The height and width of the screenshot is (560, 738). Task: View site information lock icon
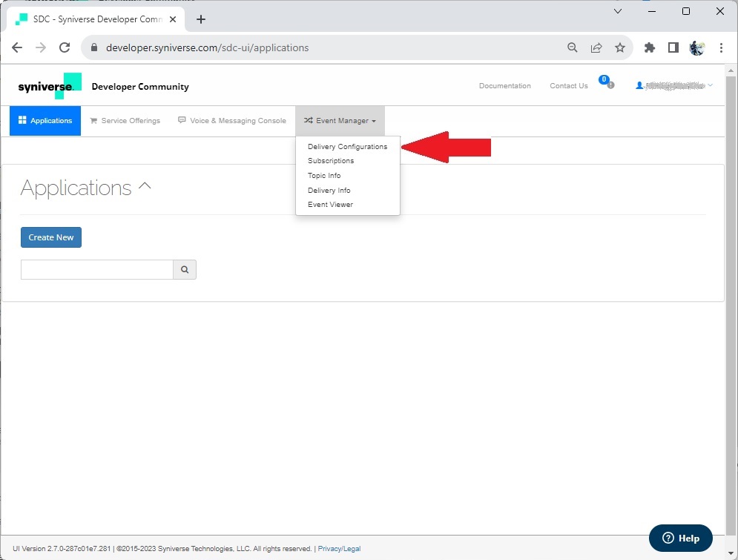pos(94,47)
